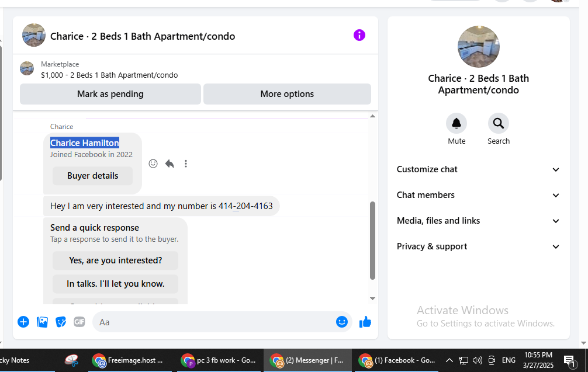The width and height of the screenshot is (588, 372).
Task: Click listing title '$1,000 - 2 Beds 1 Bath Apartment/condo'
Action: 109,75
